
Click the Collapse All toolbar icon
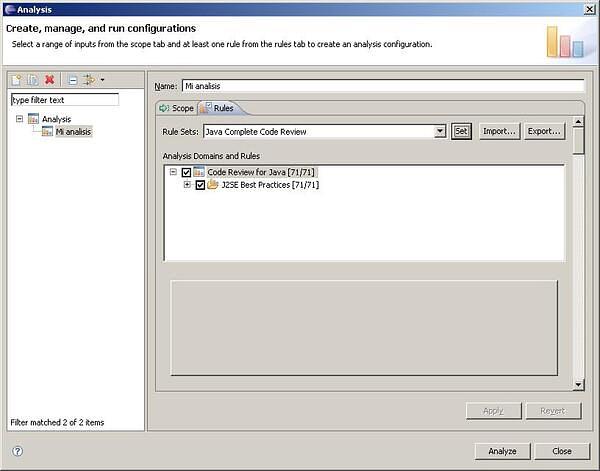click(72, 80)
